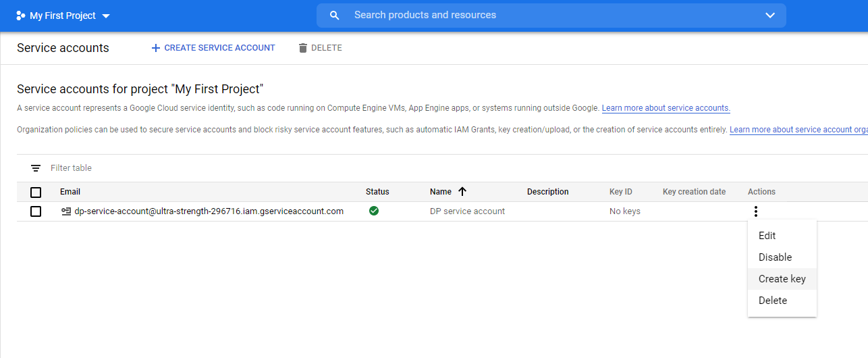Viewport: 868px width, 358px height.
Task: Open Learn more about service accounts link
Action: coord(666,108)
